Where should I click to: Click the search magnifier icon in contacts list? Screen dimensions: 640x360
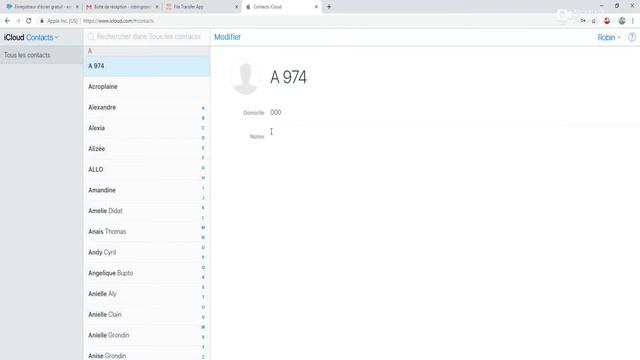pyautogui.click(x=91, y=37)
